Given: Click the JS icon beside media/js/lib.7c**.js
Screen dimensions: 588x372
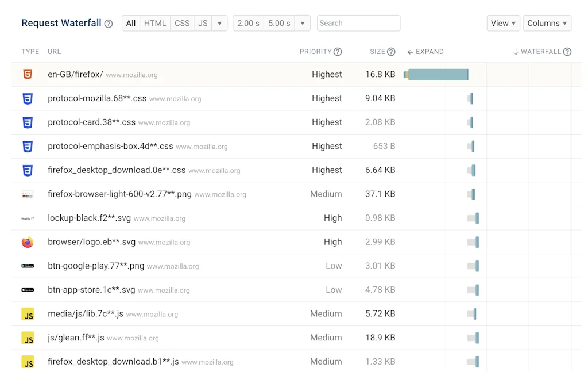Looking at the screenshot, I should coord(28,314).
